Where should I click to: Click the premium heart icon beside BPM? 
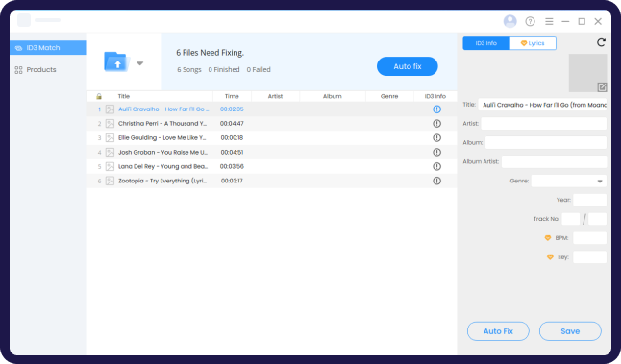pyautogui.click(x=548, y=238)
